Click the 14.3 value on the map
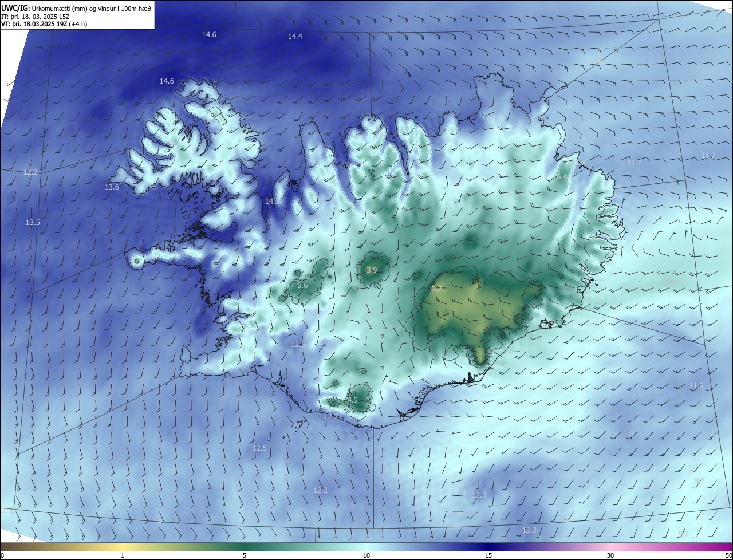Viewport: 733px width, 560px height. (x=272, y=202)
